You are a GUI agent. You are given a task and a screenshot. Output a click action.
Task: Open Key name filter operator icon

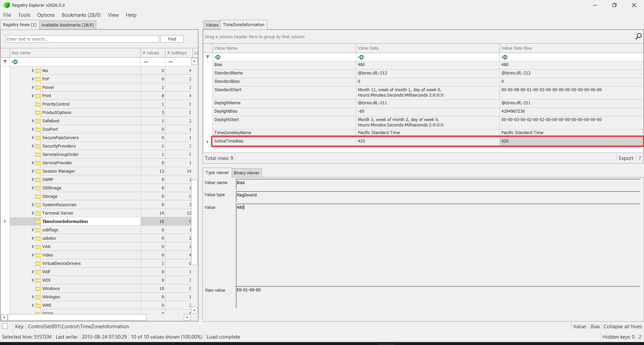tap(15, 62)
